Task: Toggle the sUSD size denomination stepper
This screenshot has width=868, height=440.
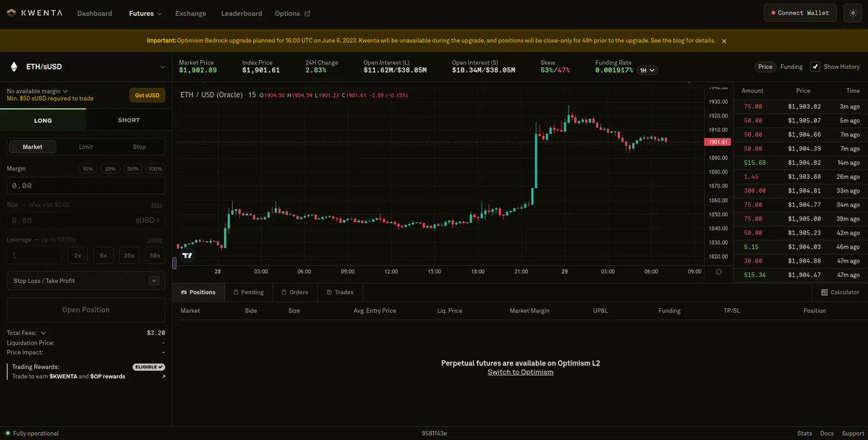Action: pos(148,220)
